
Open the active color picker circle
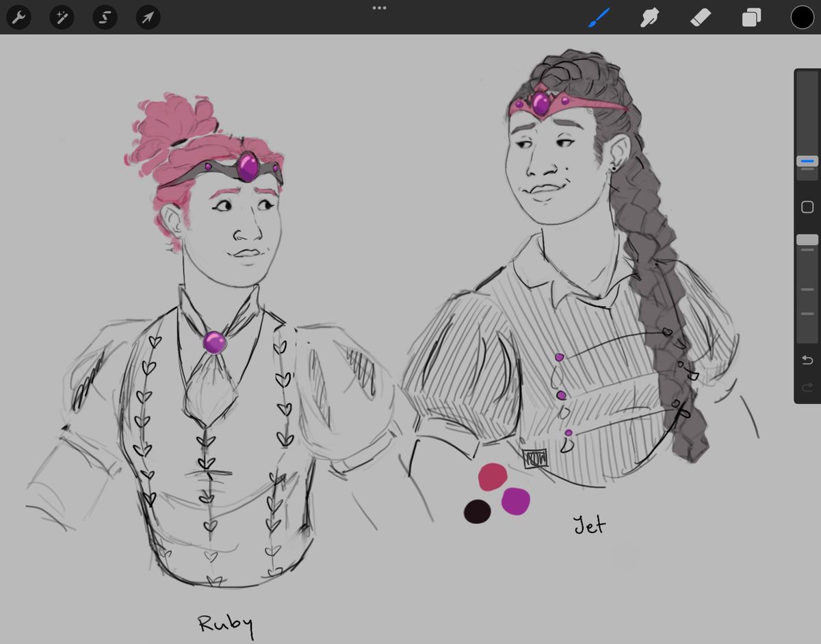pos(802,17)
